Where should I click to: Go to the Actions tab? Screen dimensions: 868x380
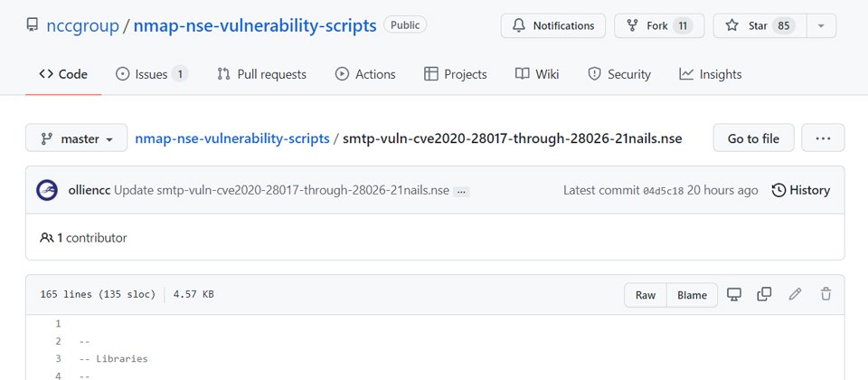click(x=365, y=74)
